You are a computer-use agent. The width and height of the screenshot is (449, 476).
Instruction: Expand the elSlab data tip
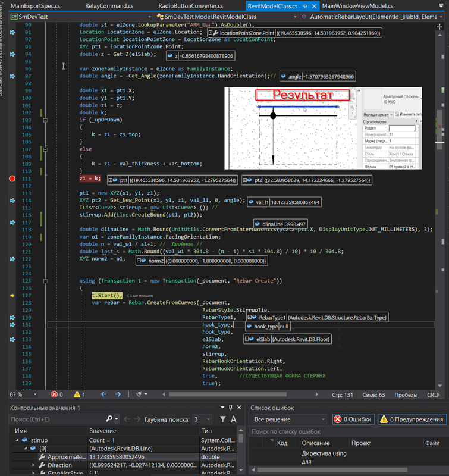coord(247,339)
